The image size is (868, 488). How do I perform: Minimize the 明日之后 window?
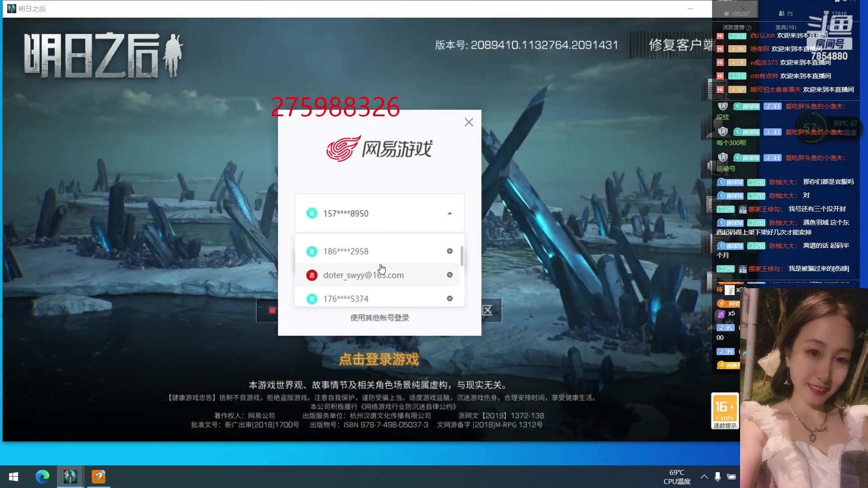click(690, 9)
